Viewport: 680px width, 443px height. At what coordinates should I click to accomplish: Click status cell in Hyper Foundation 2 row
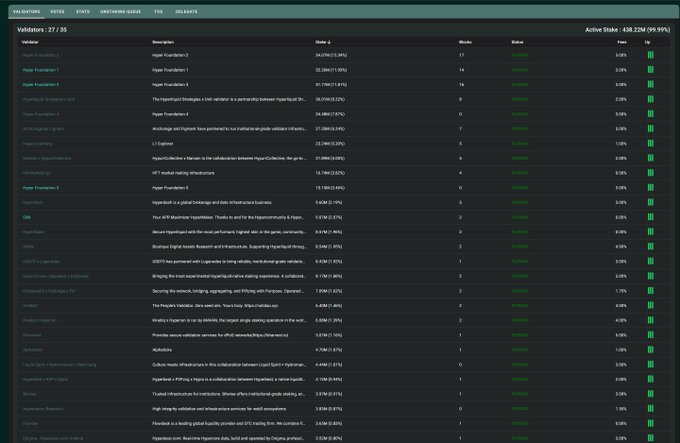(520, 55)
